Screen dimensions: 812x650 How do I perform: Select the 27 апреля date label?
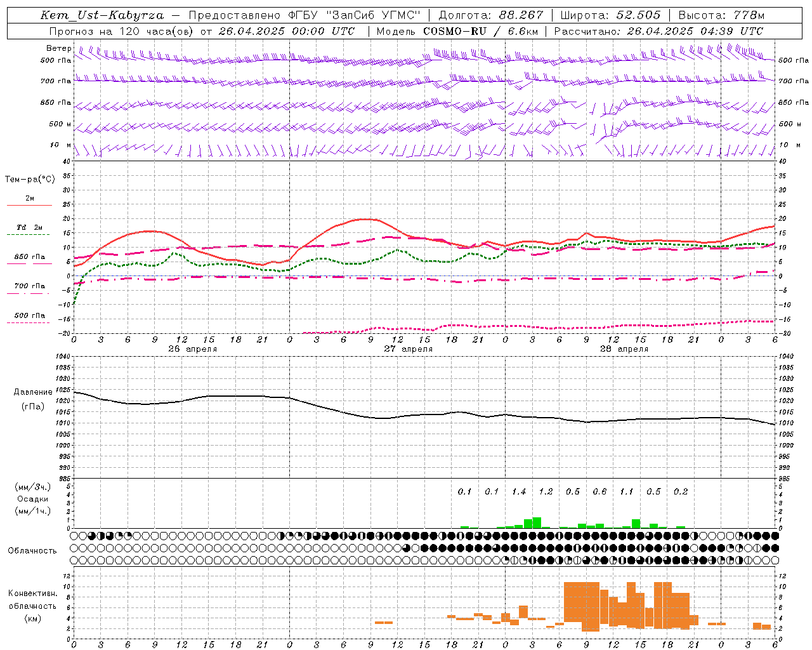point(409,349)
